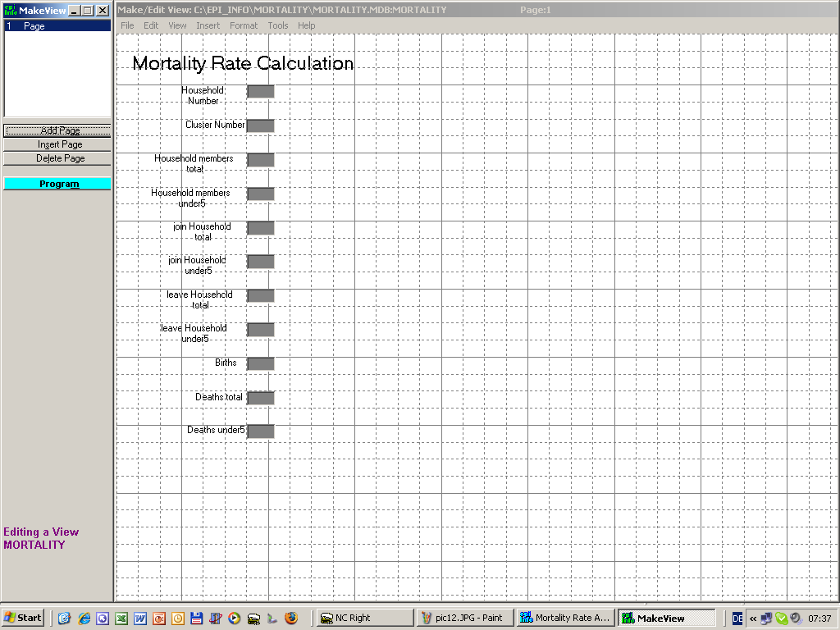Open the Format menu
Image resolution: width=840 pixels, height=630 pixels.
(x=244, y=25)
